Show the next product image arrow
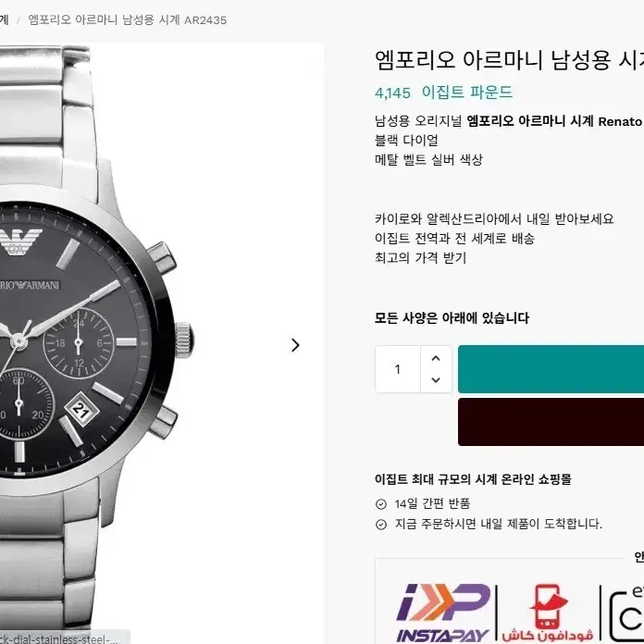The height and width of the screenshot is (644, 644). click(295, 345)
